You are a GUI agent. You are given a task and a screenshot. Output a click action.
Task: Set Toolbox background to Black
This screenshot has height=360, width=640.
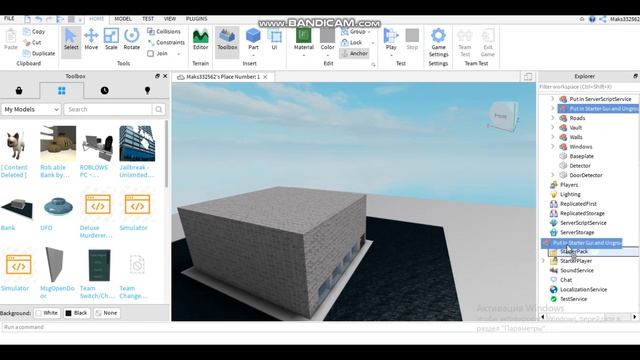(76, 313)
